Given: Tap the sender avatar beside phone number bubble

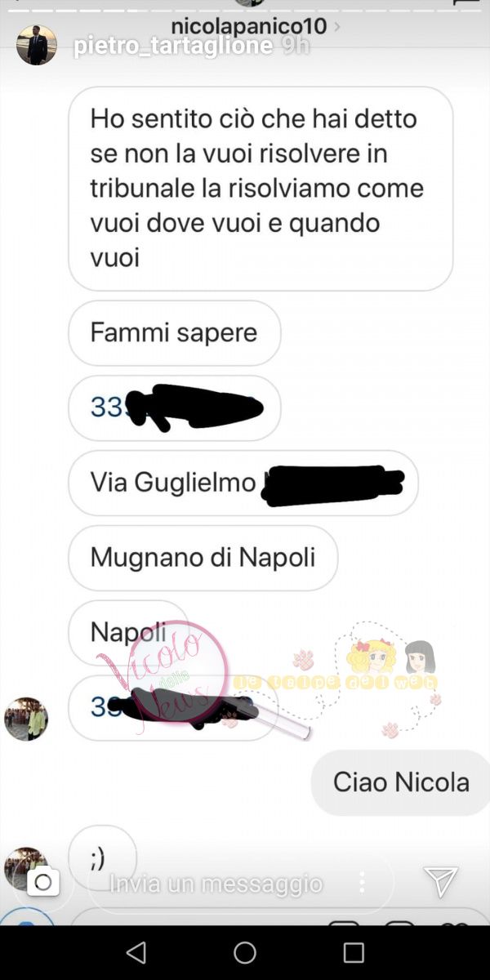Looking at the screenshot, I should pos(27,719).
